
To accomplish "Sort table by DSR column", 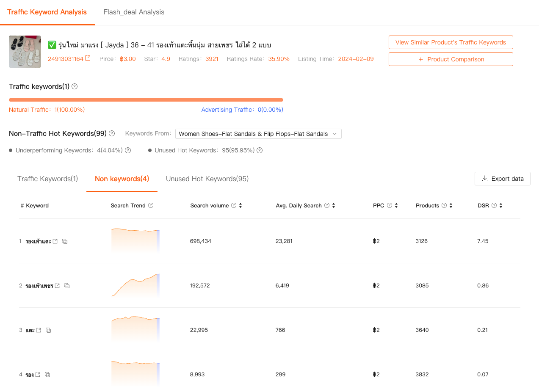I will (501, 206).
